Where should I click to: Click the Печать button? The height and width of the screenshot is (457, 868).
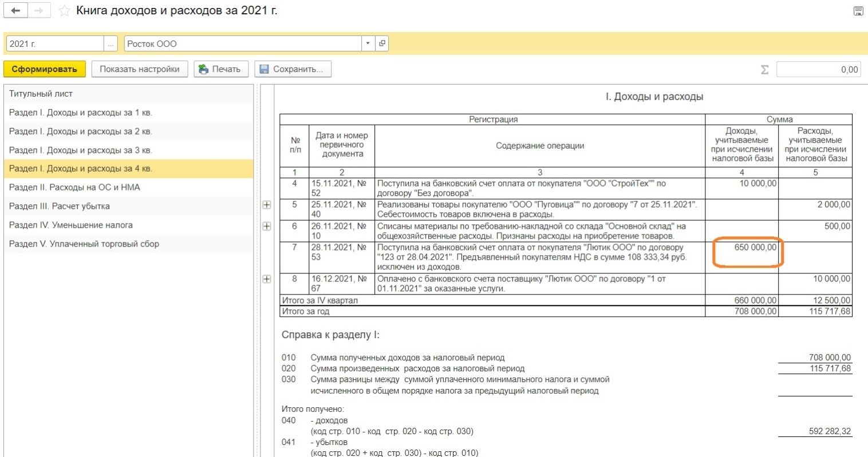coord(220,69)
